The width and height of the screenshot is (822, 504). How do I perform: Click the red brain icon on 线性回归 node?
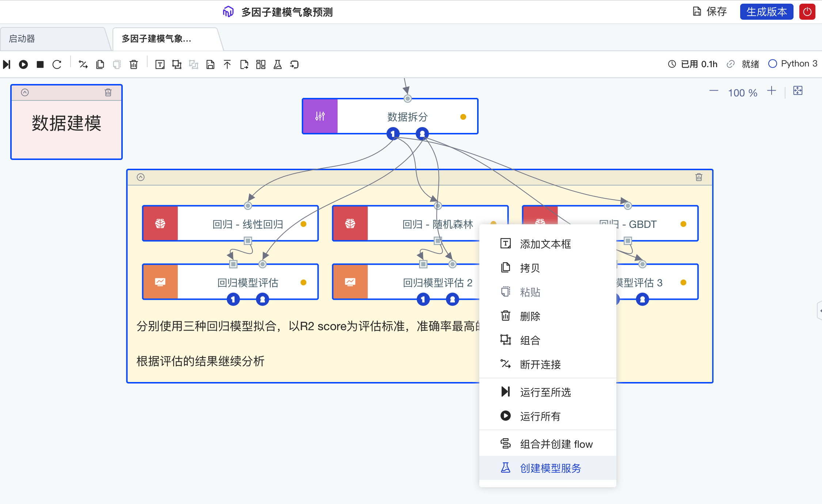[x=160, y=224]
